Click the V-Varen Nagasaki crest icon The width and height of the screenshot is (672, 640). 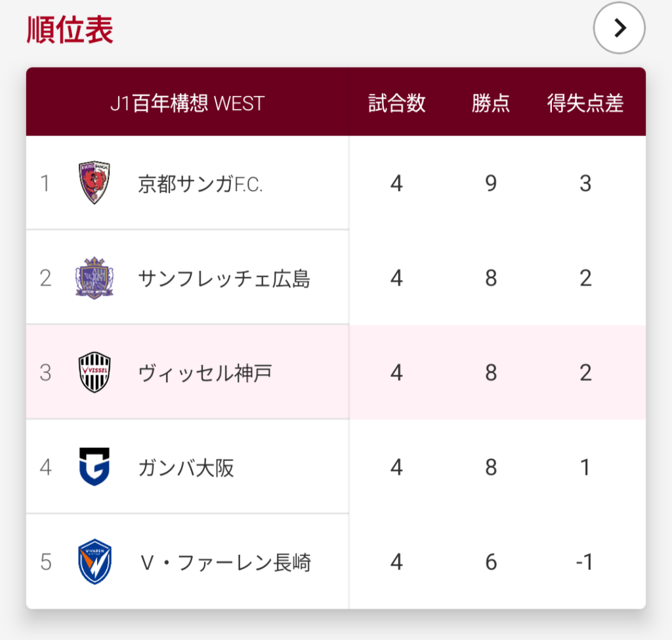tap(94, 562)
